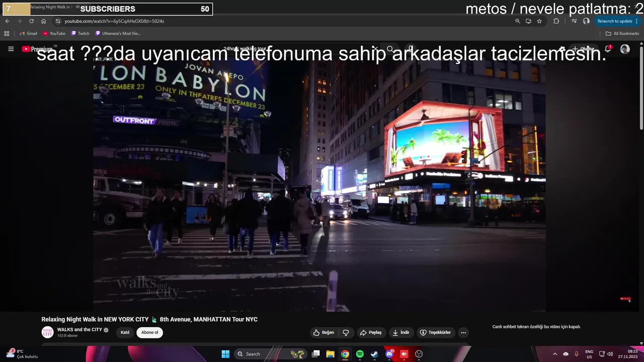Go back using the browser back arrow
The width and height of the screenshot is (644, 362).
[x=7, y=21]
